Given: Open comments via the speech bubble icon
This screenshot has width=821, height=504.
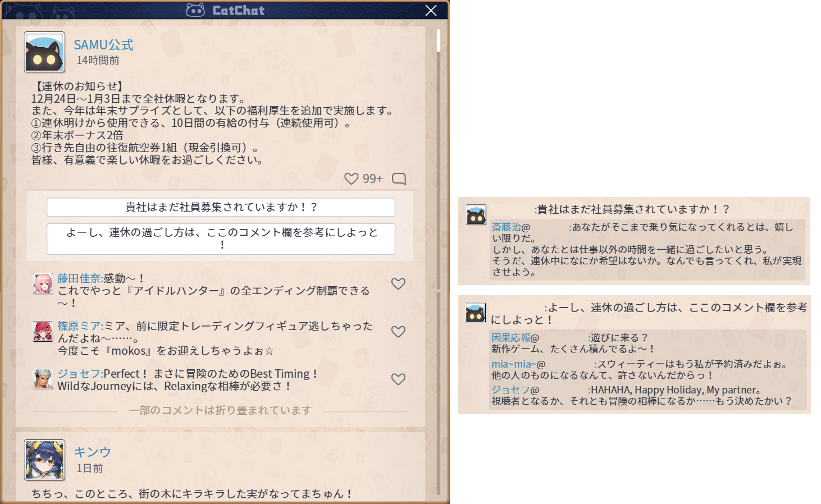Looking at the screenshot, I should pyautogui.click(x=399, y=178).
